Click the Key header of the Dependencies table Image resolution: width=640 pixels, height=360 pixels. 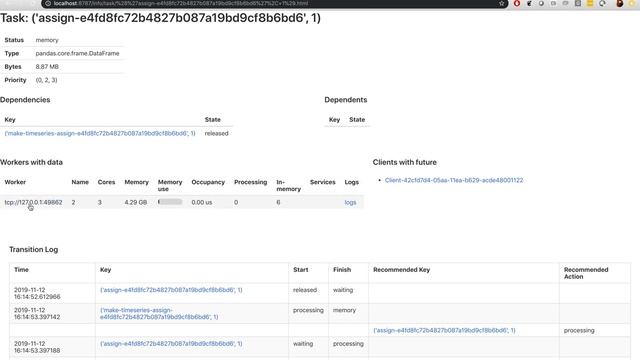[x=10, y=120]
